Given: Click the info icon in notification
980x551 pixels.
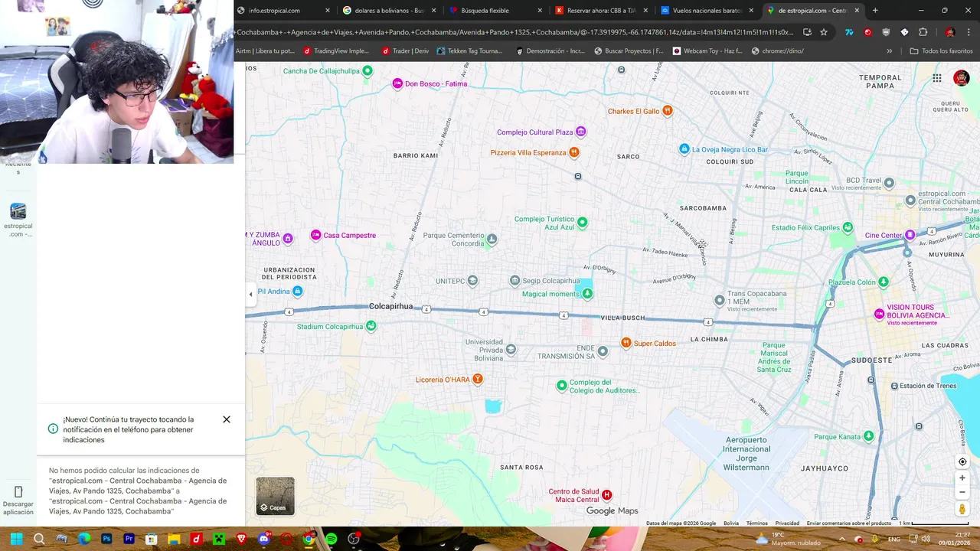Looking at the screenshot, I should point(53,429).
